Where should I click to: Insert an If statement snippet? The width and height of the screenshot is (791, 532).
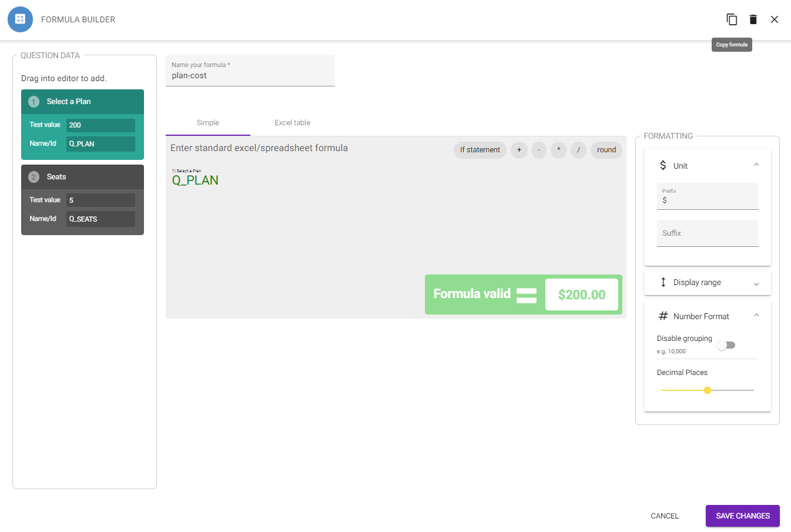480,150
